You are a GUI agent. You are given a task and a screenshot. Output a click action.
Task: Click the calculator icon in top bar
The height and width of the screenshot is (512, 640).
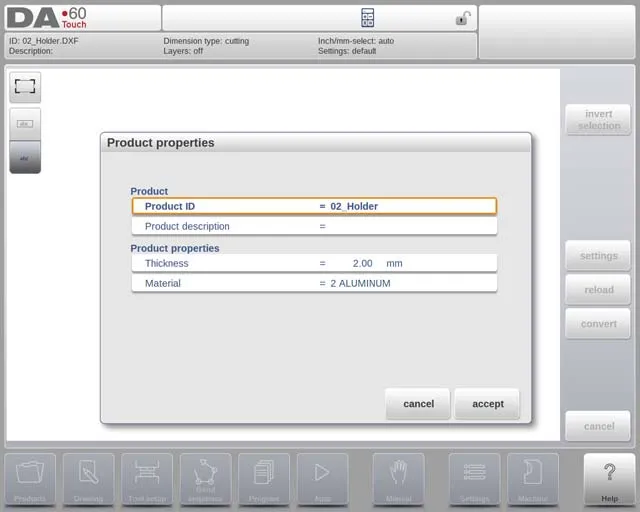[367, 18]
